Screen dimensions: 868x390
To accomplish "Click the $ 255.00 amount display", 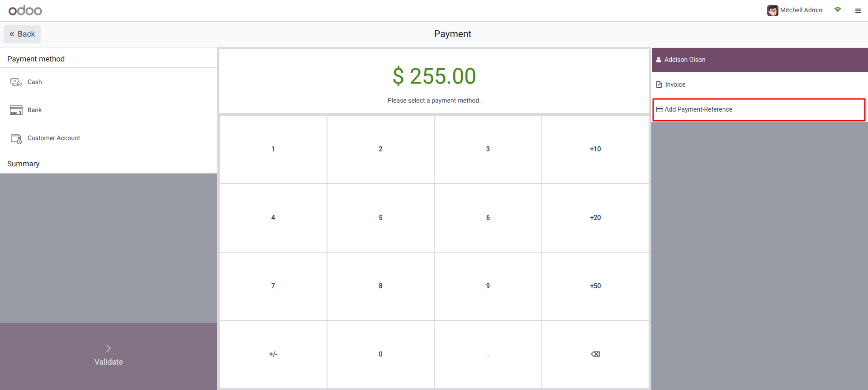I will [434, 76].
